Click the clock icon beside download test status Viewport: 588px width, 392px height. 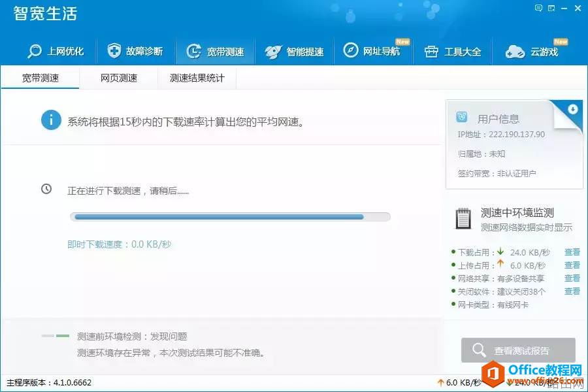[46, 189]
